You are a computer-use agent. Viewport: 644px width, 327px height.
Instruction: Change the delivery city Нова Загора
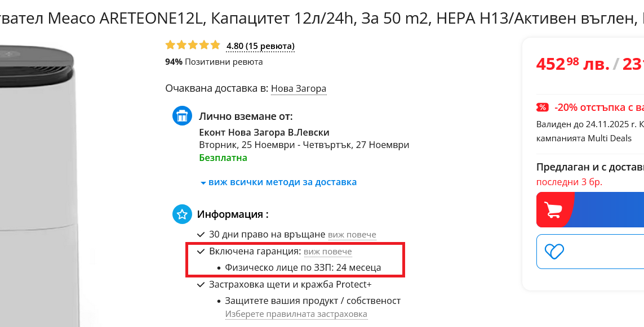[299, 89]
